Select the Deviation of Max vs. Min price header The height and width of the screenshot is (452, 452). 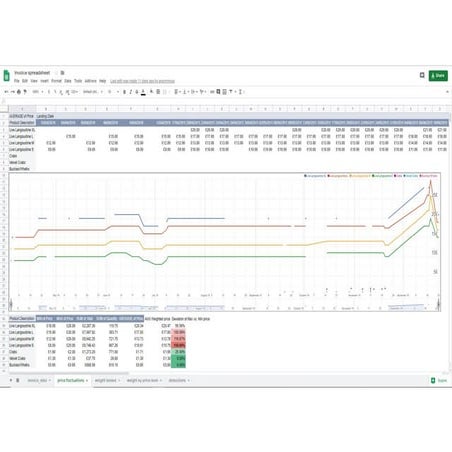[x=191, y=319]
